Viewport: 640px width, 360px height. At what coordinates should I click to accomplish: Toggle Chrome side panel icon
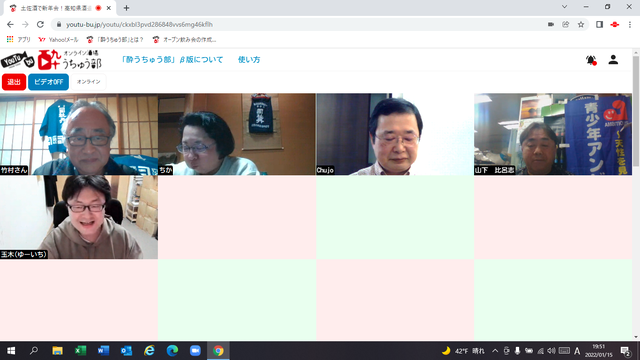[x=599, y=24]
